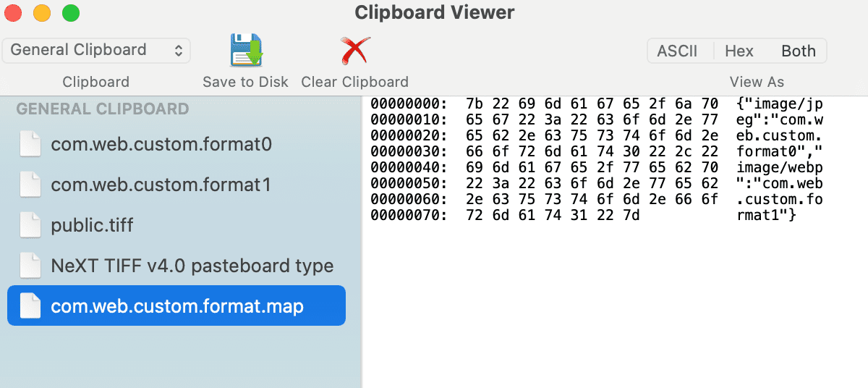Click the red X Clear Clipboard icon
Screen dimensions: 868x388
click(x=354, y=51)
